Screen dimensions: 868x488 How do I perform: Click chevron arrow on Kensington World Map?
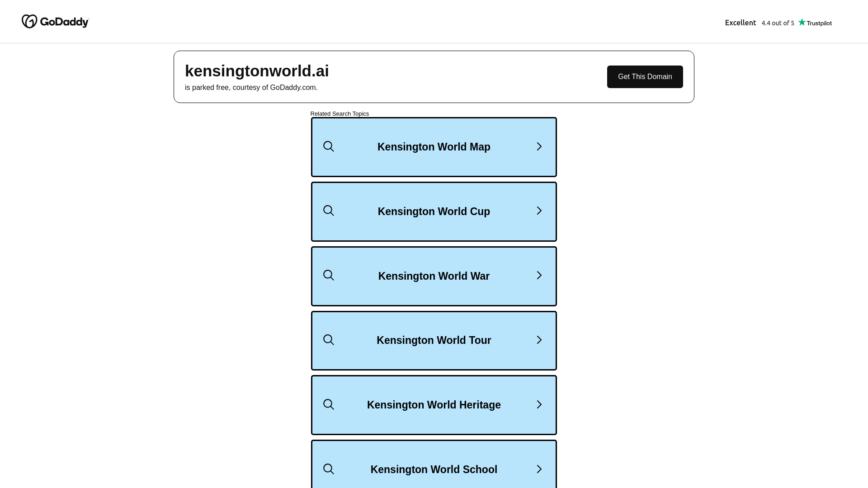pyautogui.click(x=539, y=146)
